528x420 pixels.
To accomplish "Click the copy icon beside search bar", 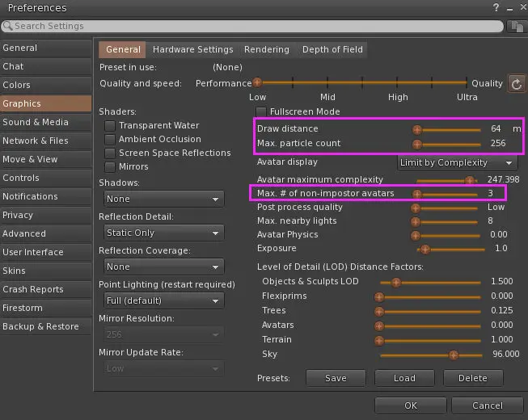I will coord(517,27).
